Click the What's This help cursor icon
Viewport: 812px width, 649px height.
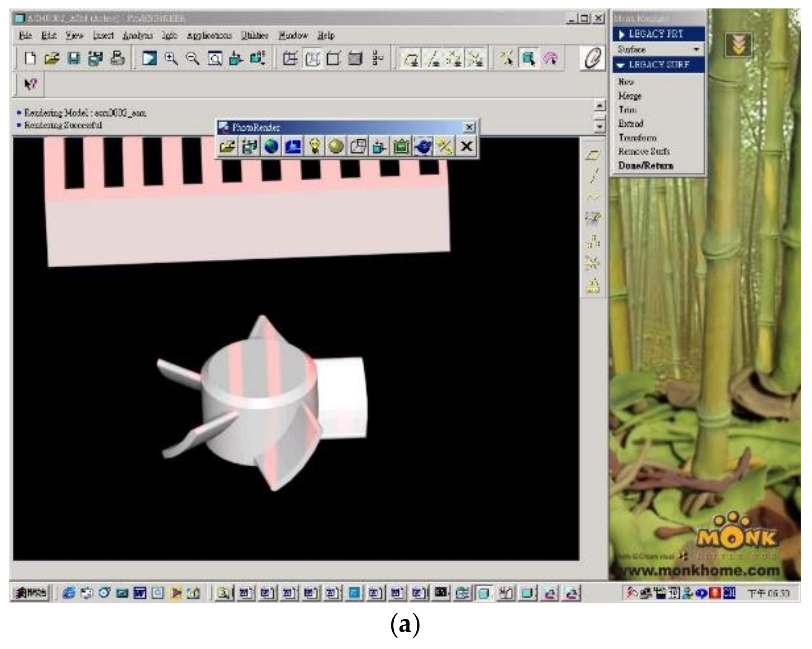(30, 84)
